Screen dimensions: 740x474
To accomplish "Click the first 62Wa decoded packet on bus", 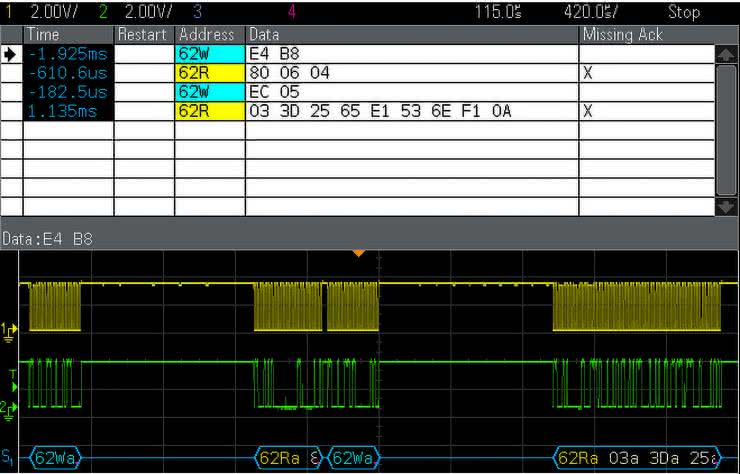I will pos(54,459).
